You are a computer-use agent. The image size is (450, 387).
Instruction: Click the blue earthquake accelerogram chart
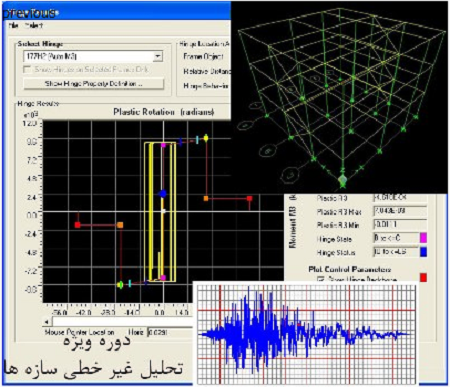pos(306,333)
